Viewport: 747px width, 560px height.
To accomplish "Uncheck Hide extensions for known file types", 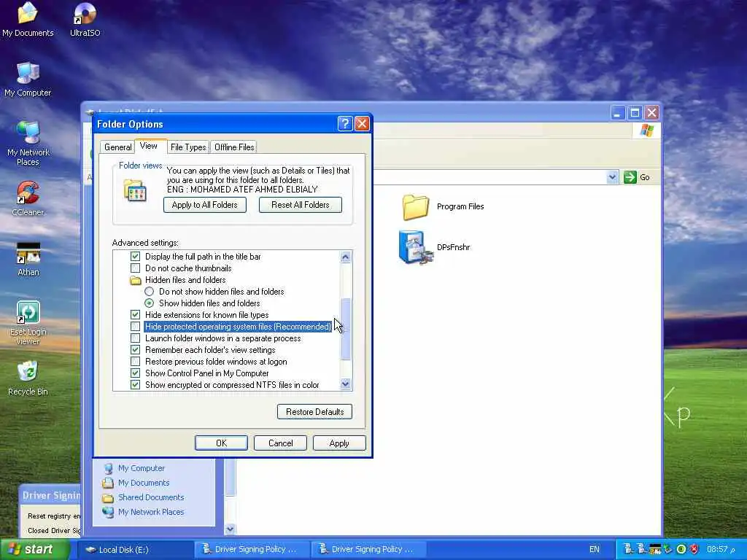I will click(135, 315).
